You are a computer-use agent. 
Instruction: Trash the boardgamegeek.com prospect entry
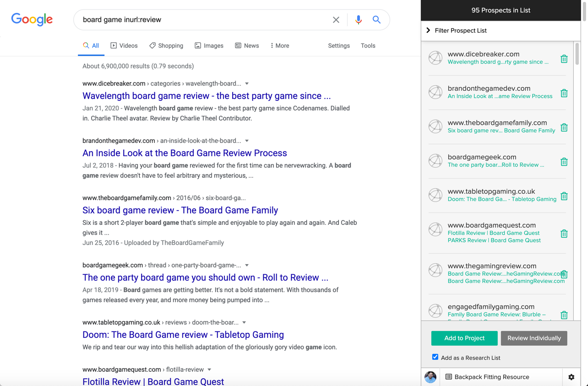564,162
